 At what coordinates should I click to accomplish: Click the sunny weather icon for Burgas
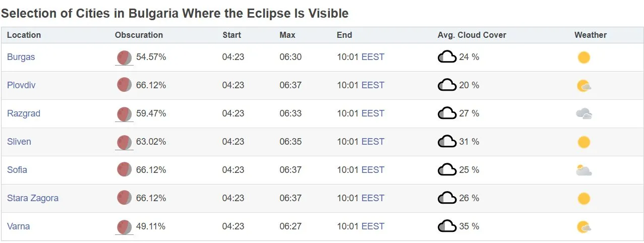[x=583, y=57]
